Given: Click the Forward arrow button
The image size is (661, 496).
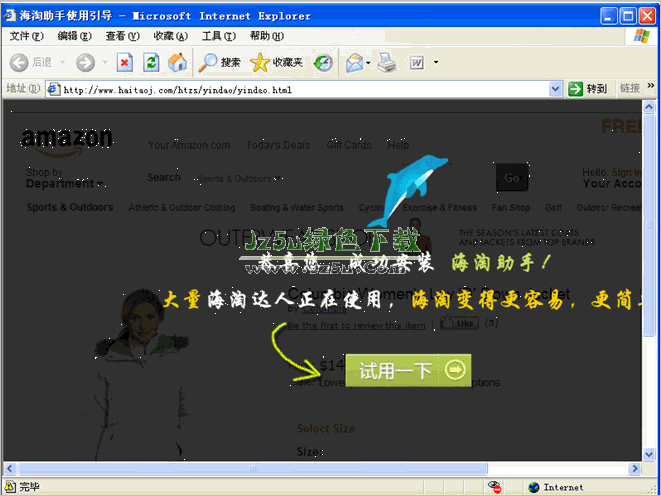Looking at the screenshot, I should (85, 63).
